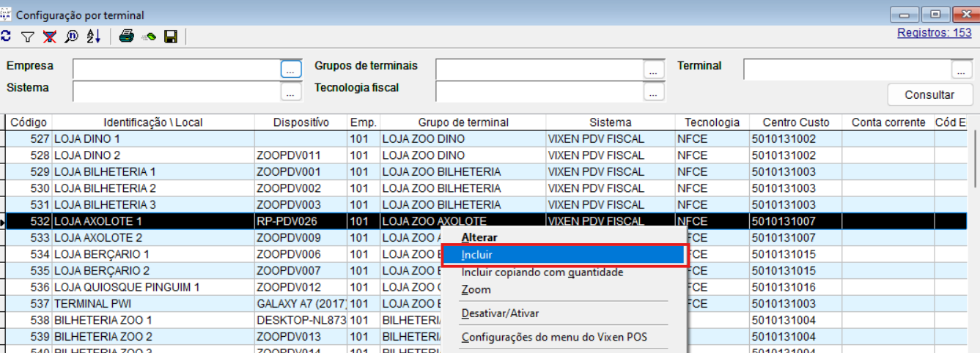The image size is (980, 353).
Task: Open Tecnologia fiscal lookup button
Action: pyautogui.click(x=654, y=92)
